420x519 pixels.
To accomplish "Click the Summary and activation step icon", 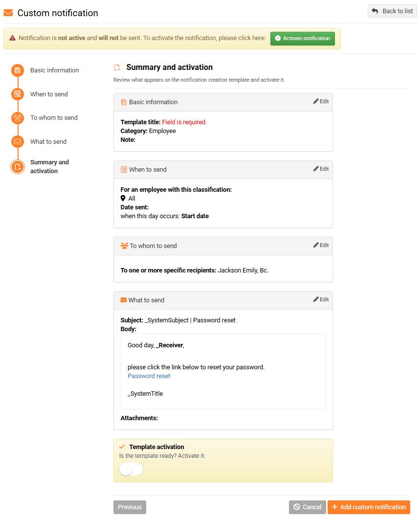I will tap(18, 167).
